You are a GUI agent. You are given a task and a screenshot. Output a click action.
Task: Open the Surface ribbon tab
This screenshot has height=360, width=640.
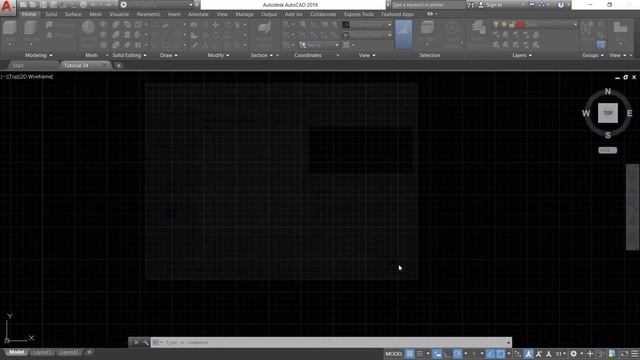[73, 14]
